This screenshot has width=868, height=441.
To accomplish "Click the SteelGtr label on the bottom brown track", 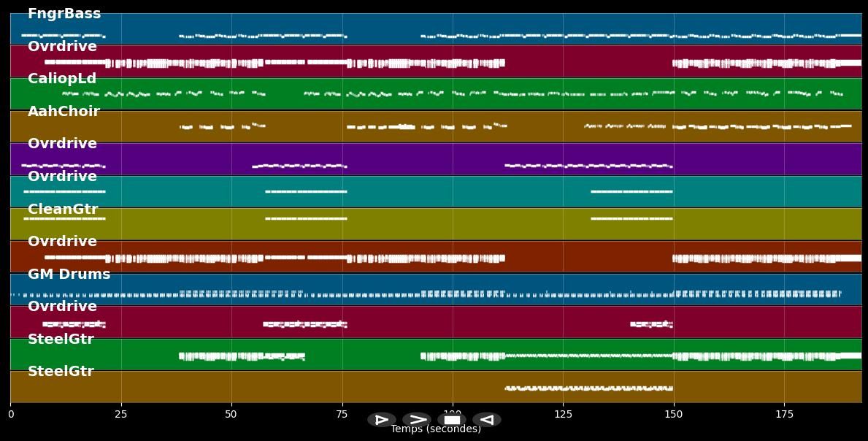I will pyautogui.click(x=61, y=372).
